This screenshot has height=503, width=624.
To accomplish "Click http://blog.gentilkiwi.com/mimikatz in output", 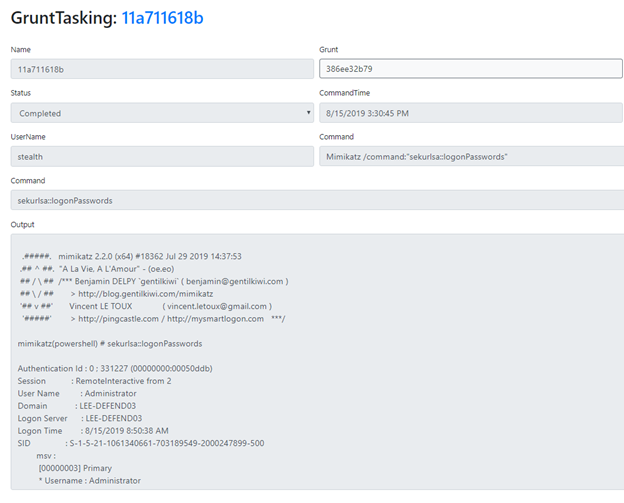I will (x=146, y=294).
